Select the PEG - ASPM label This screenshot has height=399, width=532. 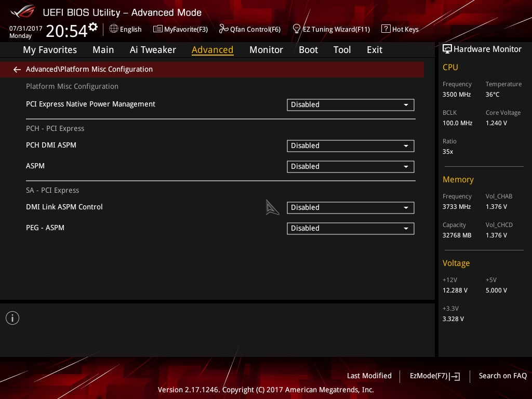click(x=45, y=228)
